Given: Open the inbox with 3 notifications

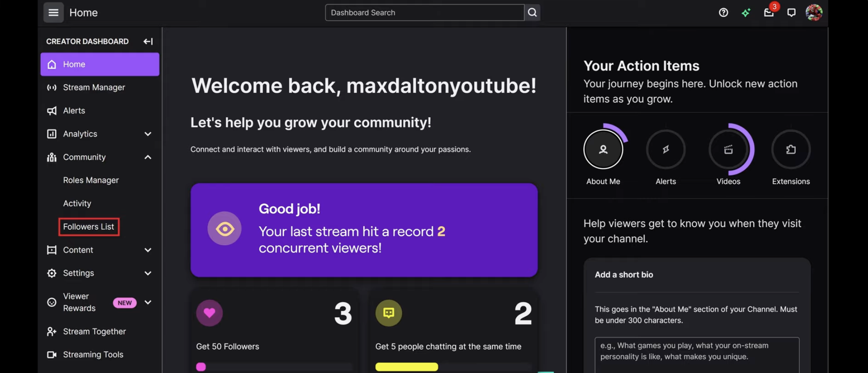Looking at the screenshot, I should click(x=769, y=13).
